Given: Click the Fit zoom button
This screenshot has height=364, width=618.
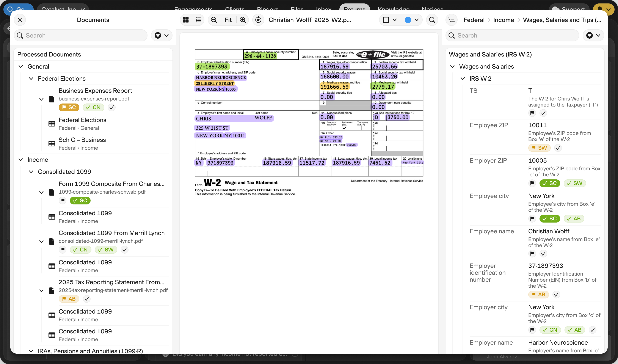Looking at the screenshot, I should coord(228,20).
